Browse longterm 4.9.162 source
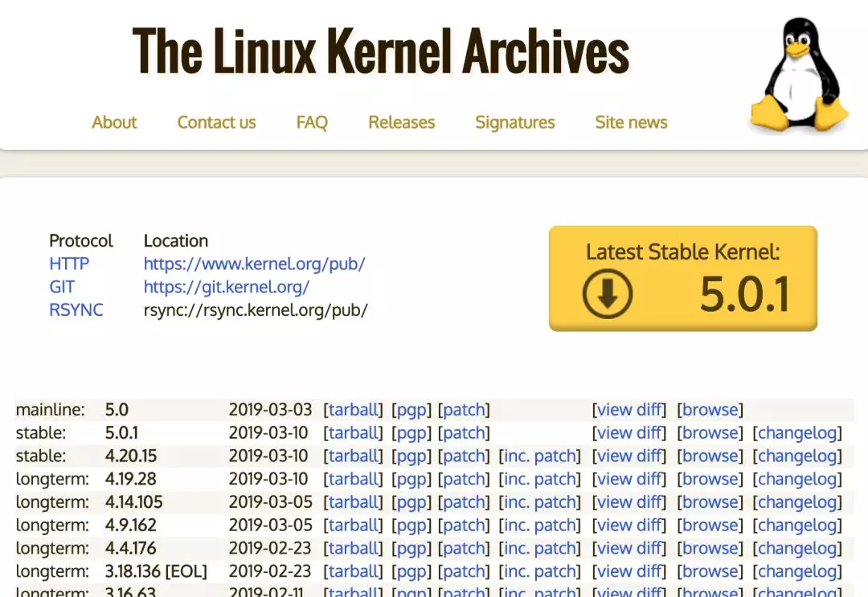 (x=710, y=525)
